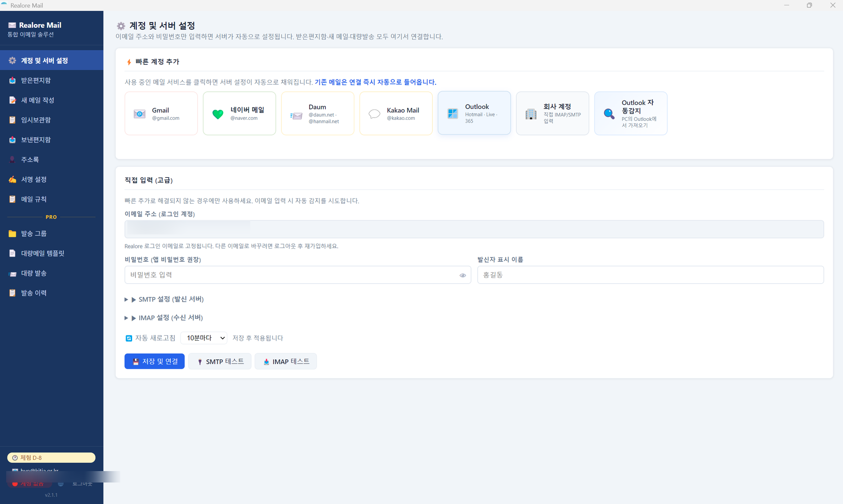Image resolution: width=843 pixels, height=504 pixels.
Task: Click the 자동 새로고침 refresh icon
Action: tap(129, 338)
